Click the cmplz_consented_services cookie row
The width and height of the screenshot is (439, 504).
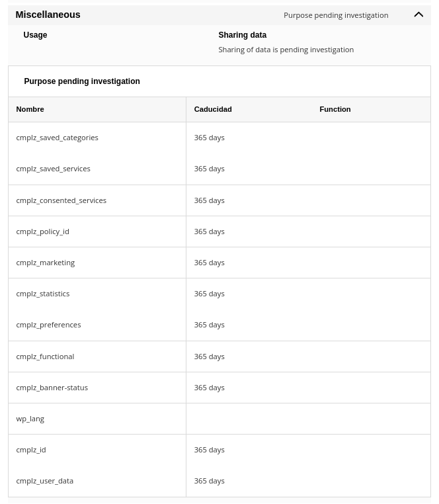point(61,200)
